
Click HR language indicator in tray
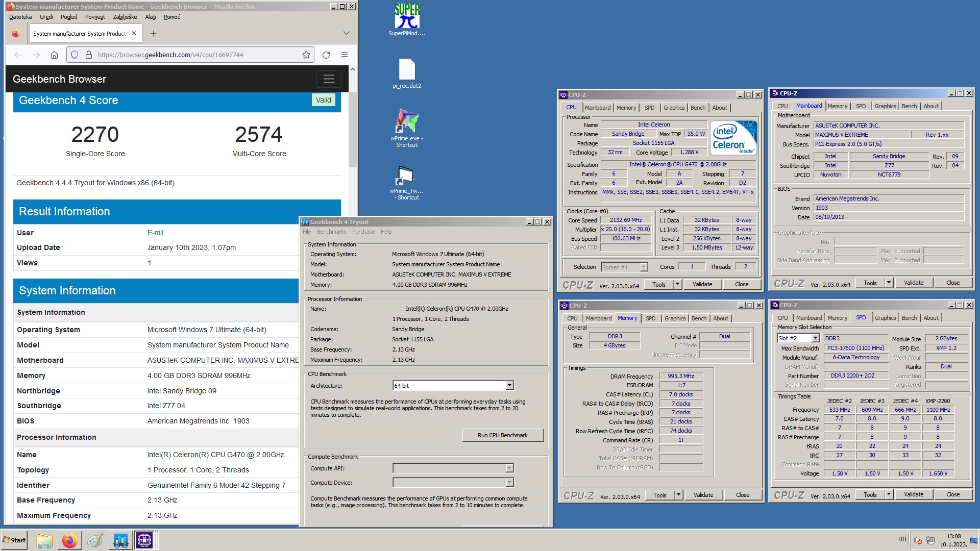pyautogui.click(x=902, y=539)
